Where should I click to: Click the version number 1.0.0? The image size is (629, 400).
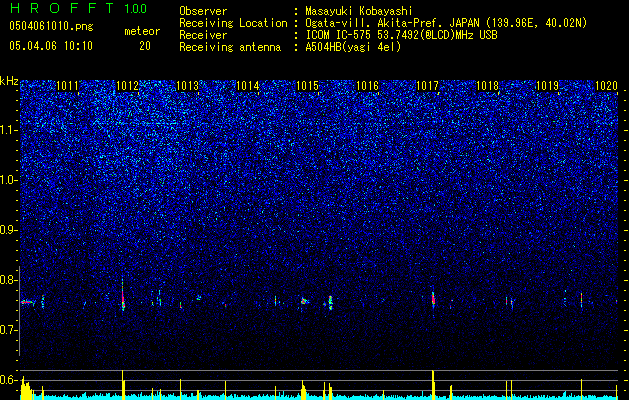(x=136, y=9)
